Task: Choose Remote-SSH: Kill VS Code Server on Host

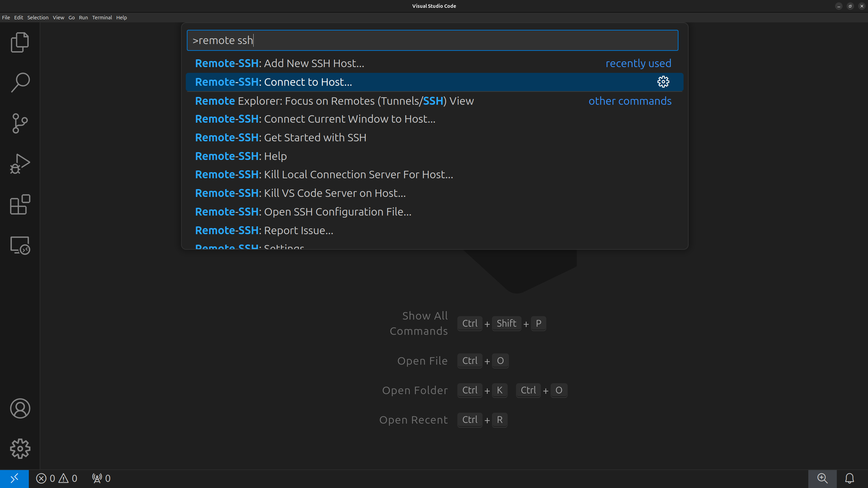Action: click(x=300, y=193)
